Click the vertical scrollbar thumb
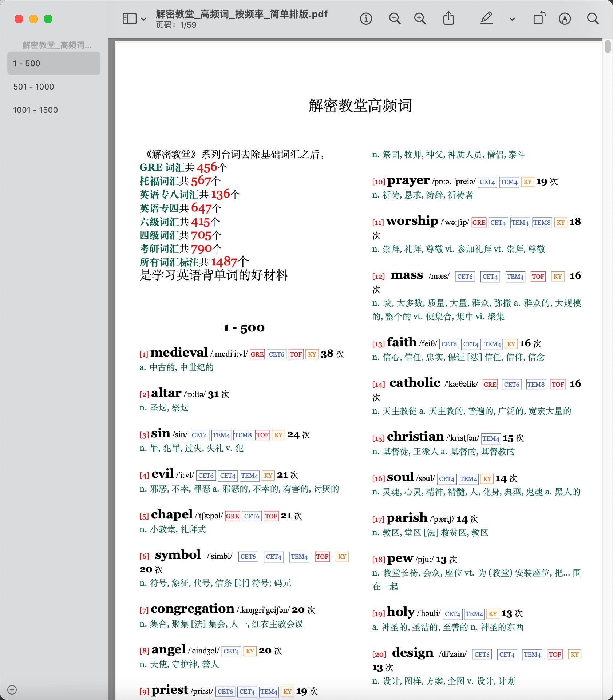The width and height of the screenshot is (613, 700). [x=608, y=47]
